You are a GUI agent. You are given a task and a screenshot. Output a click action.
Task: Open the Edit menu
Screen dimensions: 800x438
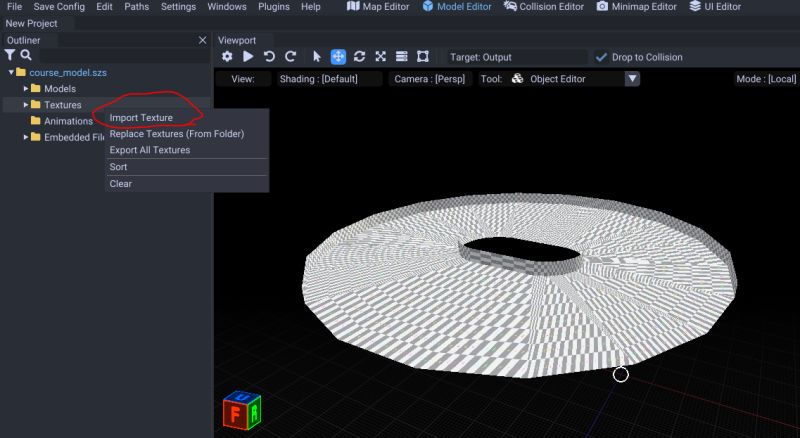tap(104, 7)
